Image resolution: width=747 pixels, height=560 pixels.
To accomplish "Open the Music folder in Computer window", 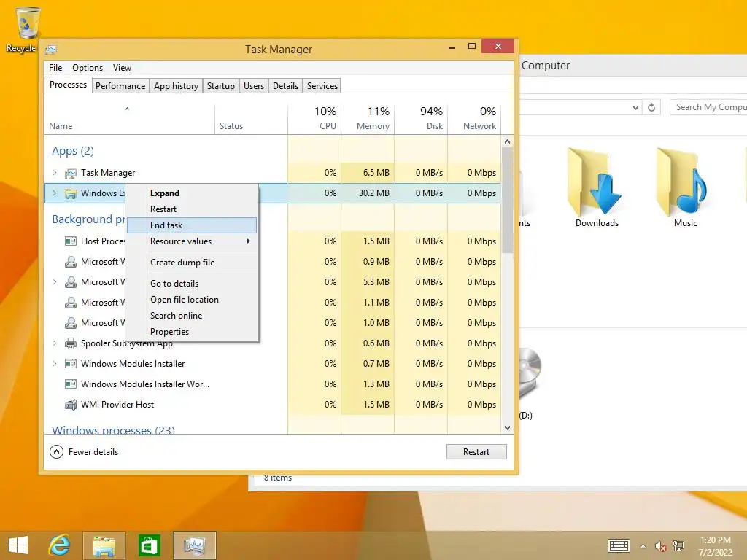I will coord(685,189).
